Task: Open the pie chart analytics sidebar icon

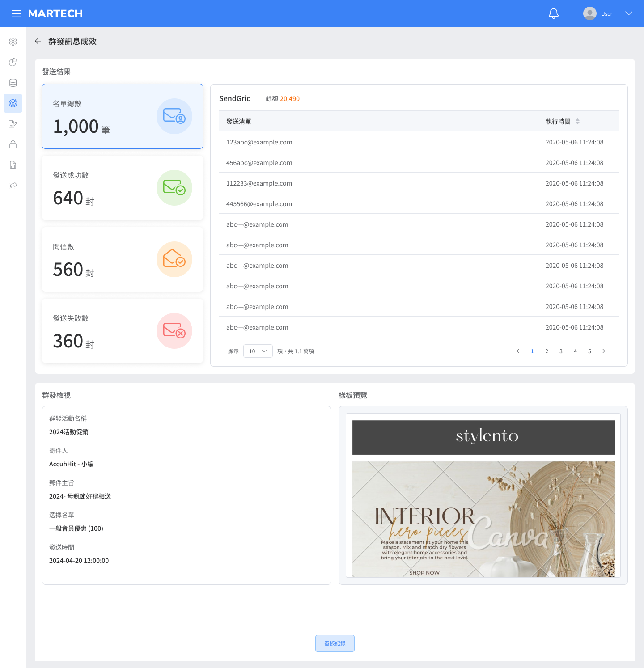Action: pos(13,62)
